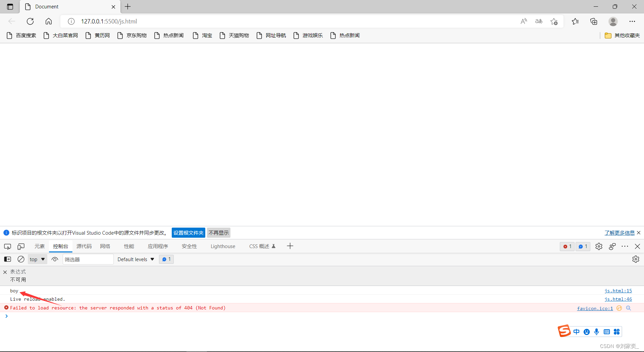
Task: Open the collections panel
Action: pyautogui.click(x=594, y=21)
